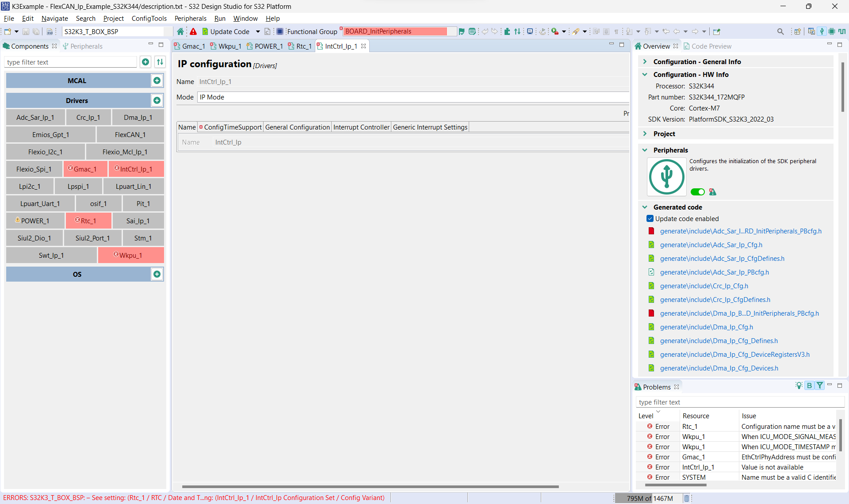Open generate\include\Crc_Ip_Cfg.h link
The height and width of the screenshot is (504, 849).
(704, 286)
